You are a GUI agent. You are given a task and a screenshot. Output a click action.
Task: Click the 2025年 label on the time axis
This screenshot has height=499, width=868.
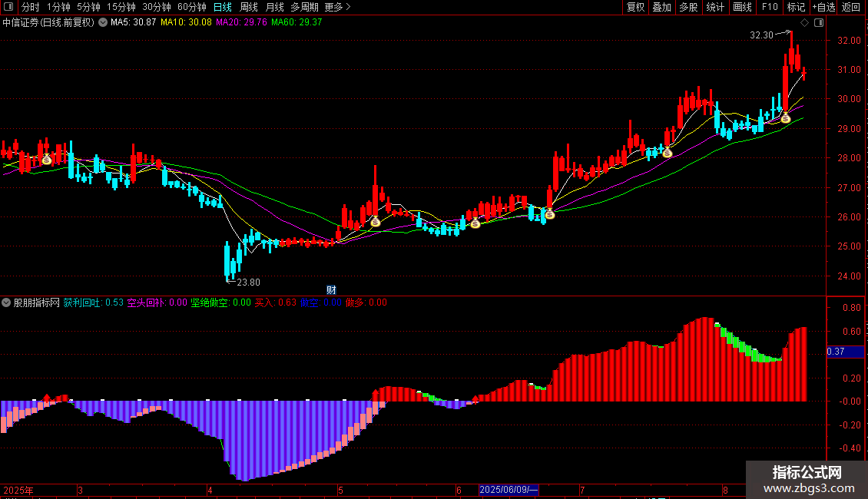tap(18, 490)
